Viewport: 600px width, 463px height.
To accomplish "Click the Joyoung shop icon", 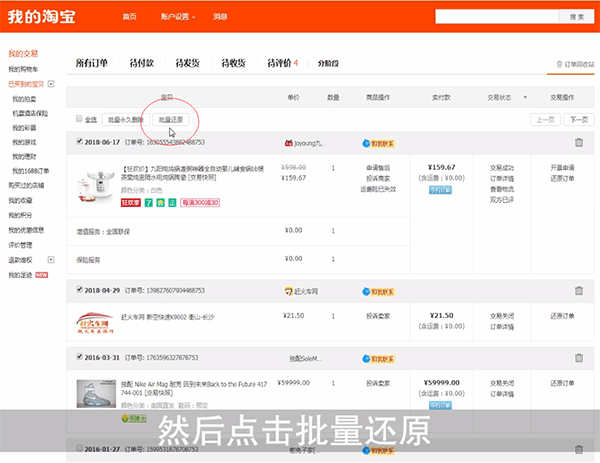I will pyautogui.click(x=290, y=143).
